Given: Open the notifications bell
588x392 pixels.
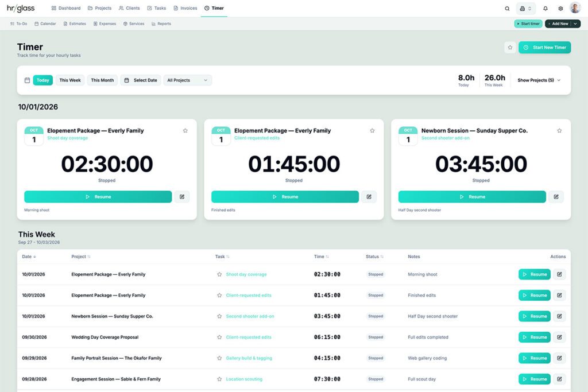Looking at the screenshot, I should click(546, 8).
